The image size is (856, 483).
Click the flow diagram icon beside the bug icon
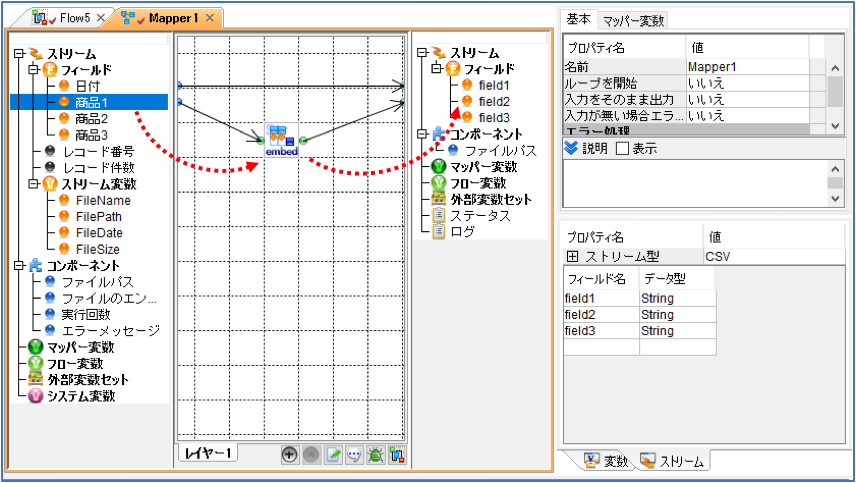[397, 454]
